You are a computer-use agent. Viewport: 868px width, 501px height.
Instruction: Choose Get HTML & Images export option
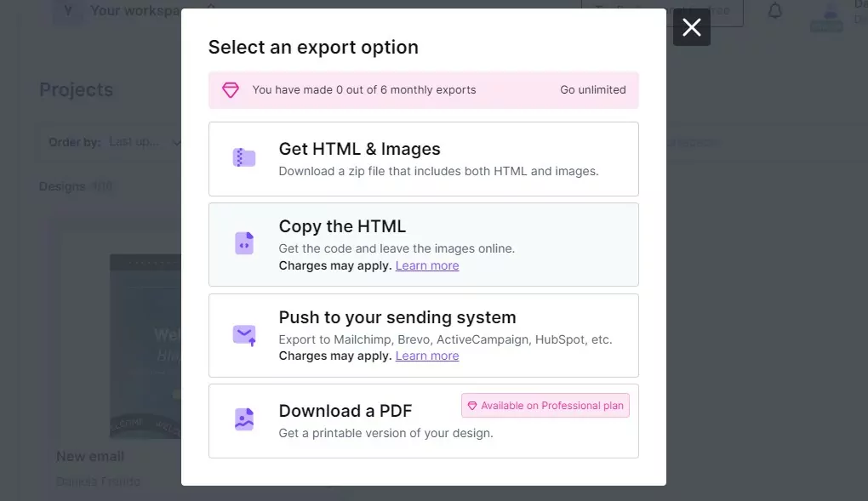point(423,159)
